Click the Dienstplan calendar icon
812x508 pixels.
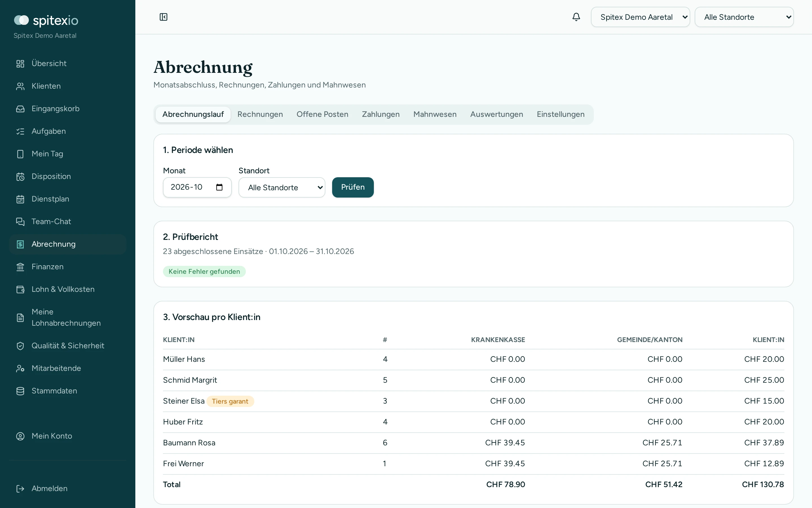click(x=20, y=199)
